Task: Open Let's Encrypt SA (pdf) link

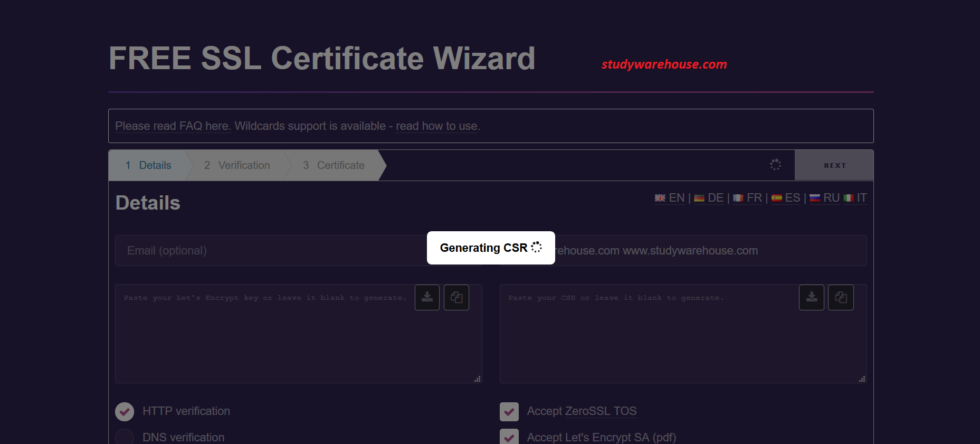Action: coord(621,437)
